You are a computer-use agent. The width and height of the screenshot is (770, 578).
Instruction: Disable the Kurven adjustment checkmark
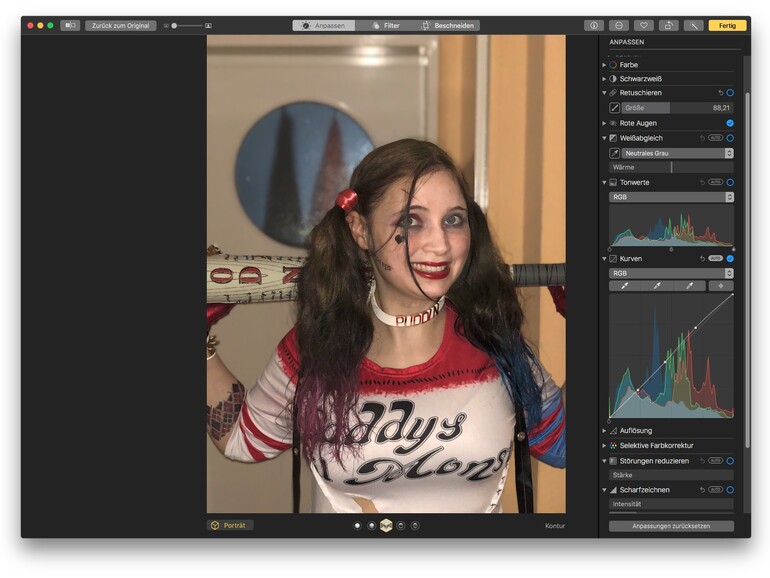coord(730,258)
